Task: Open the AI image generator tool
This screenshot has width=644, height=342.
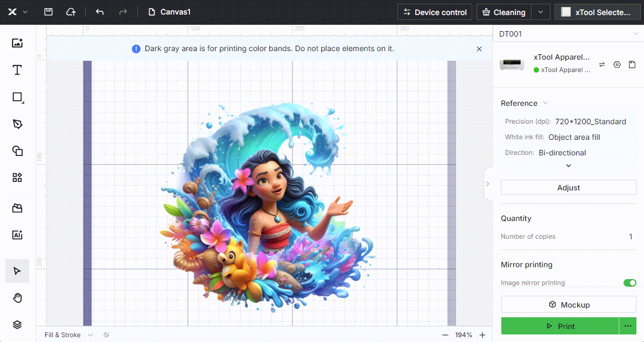Action: click(17, 234)
